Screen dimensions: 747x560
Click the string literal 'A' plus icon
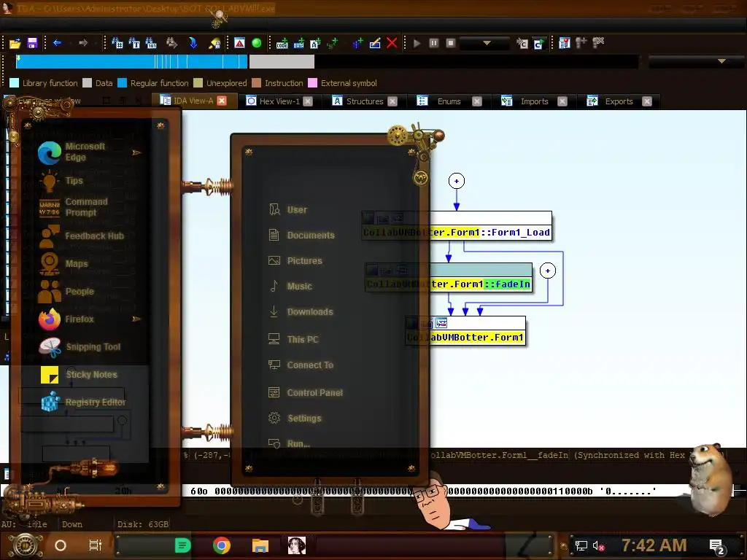(315, 44)
